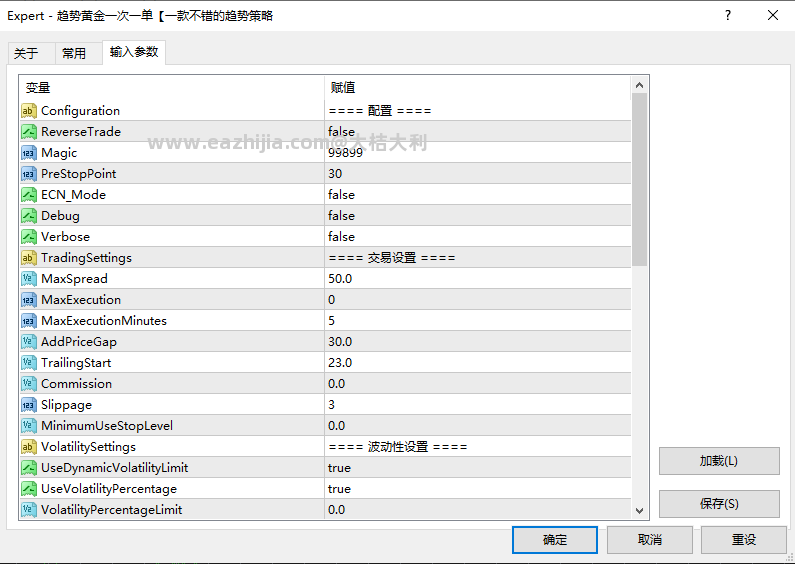
Task: Select the MaxExecutionMinutes variable name
Action: pyautogui.click(x=104, y=321)
